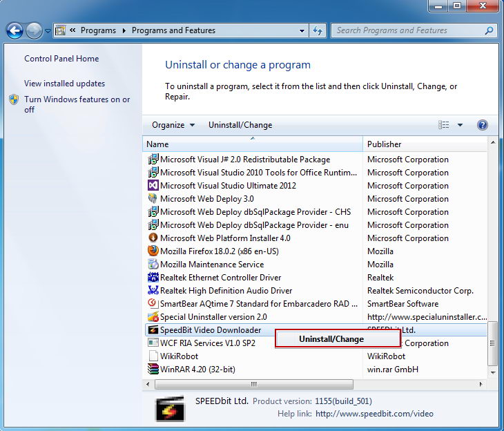
Task: Select Mozilla Maintenance Service icon
Action: [153, 265]
